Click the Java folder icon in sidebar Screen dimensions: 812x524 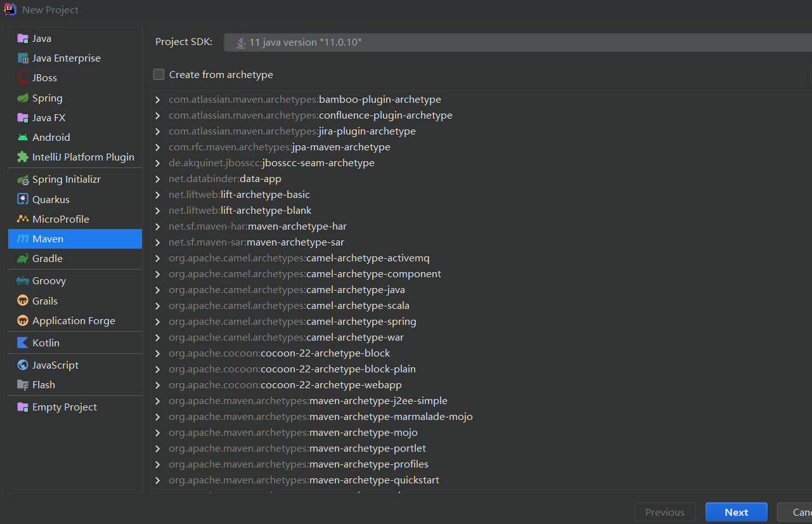[x=23, y=39]
